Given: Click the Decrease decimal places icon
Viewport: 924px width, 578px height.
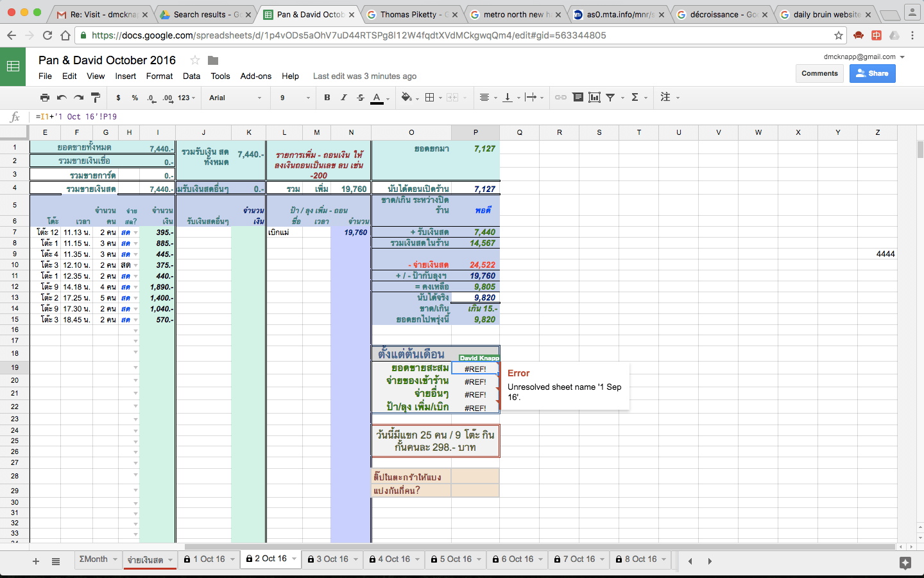Looking at the screenshot, I should pyautogui.click(x=151, y=98).
